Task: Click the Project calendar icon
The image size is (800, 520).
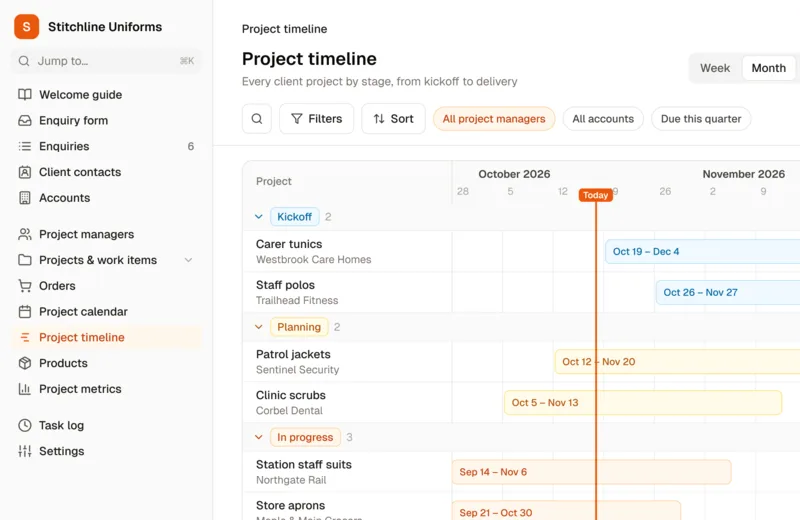Action: tap(24, 311)
